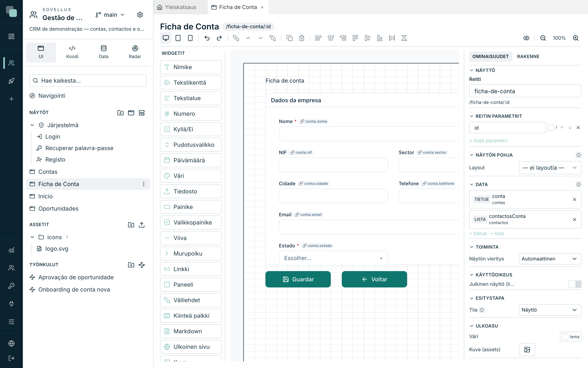The image size is (588, 368).
Task: Click align horizontal centers icon
Action: click(x=331, y=38)
